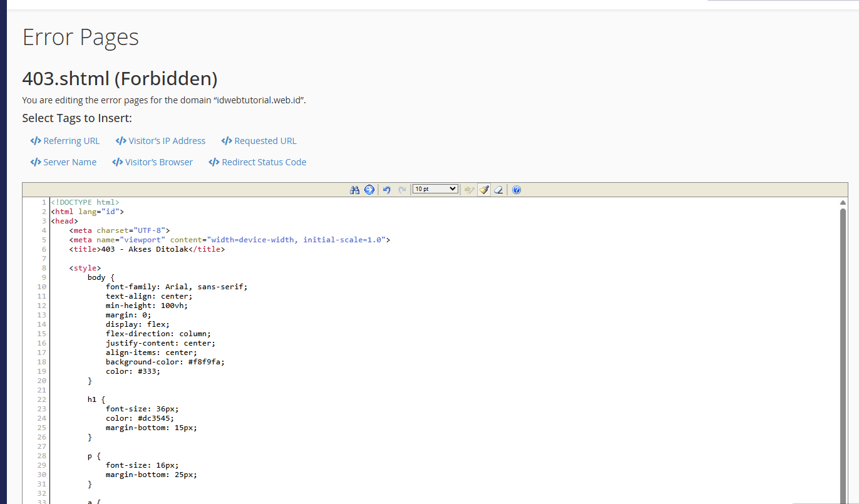
Task: Click the go-to-line arrow icon
Action: [369, 190]
